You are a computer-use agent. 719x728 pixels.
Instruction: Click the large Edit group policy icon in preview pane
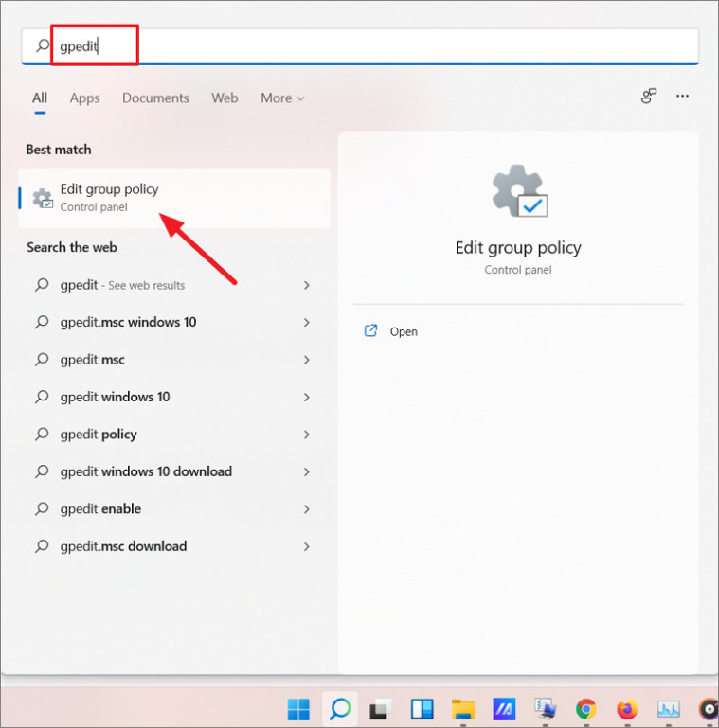(x=520, y=191)
